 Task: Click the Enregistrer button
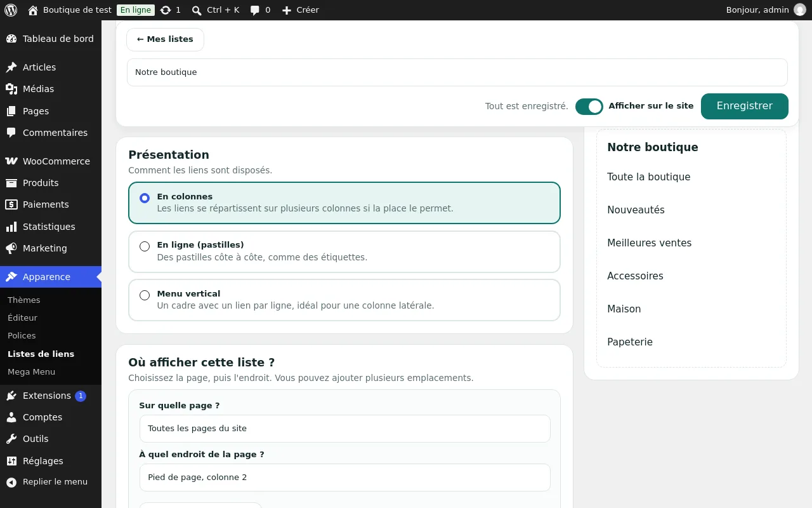745,106
